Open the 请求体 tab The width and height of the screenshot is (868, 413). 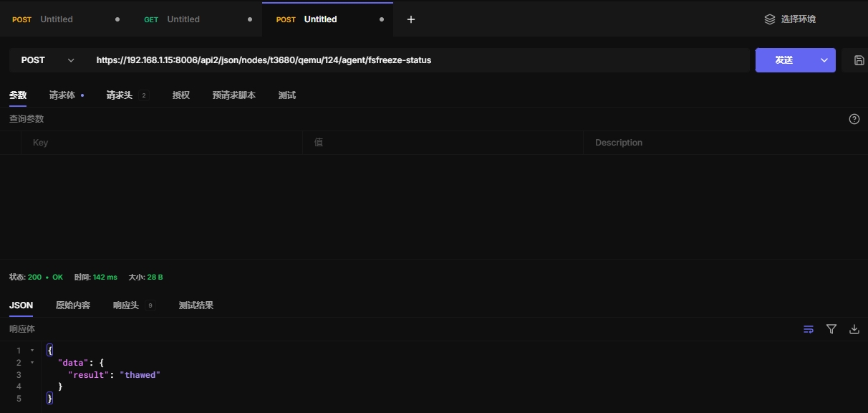(62, 95)
